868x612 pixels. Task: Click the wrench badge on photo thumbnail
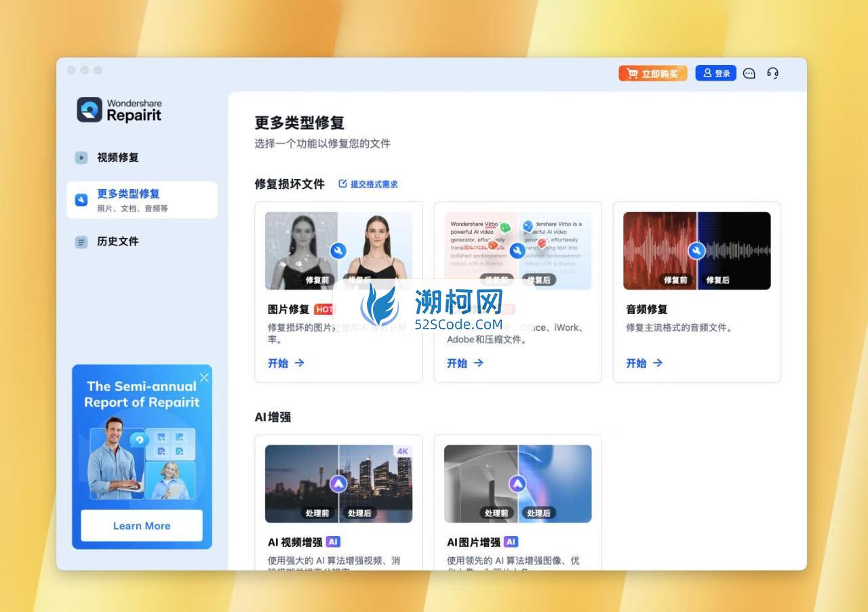pyautogui.click(x=338, y=251)
